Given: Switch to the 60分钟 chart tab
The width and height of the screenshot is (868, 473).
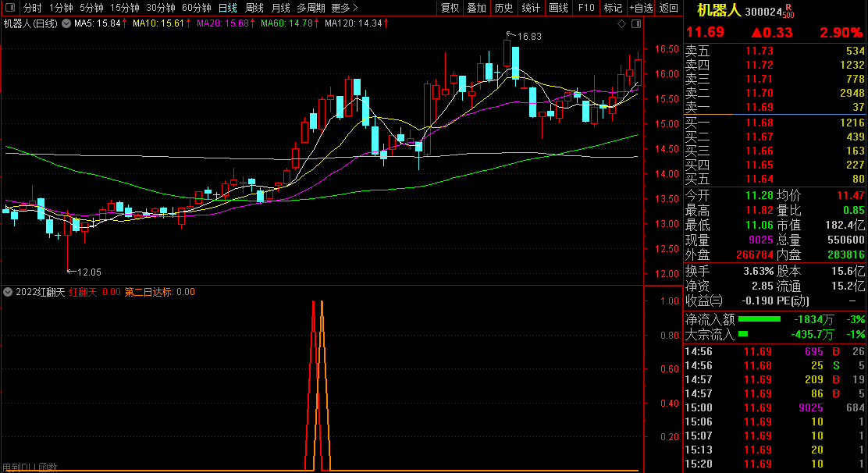Looking at the screenshot, I should point(196,8).
